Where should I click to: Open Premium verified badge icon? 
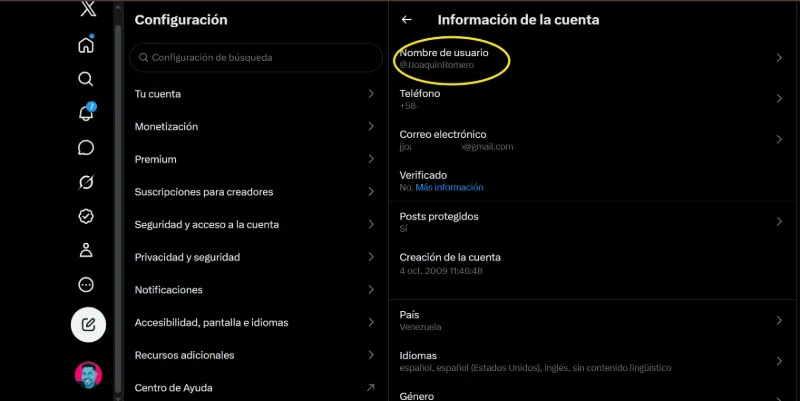click(86, 216)
